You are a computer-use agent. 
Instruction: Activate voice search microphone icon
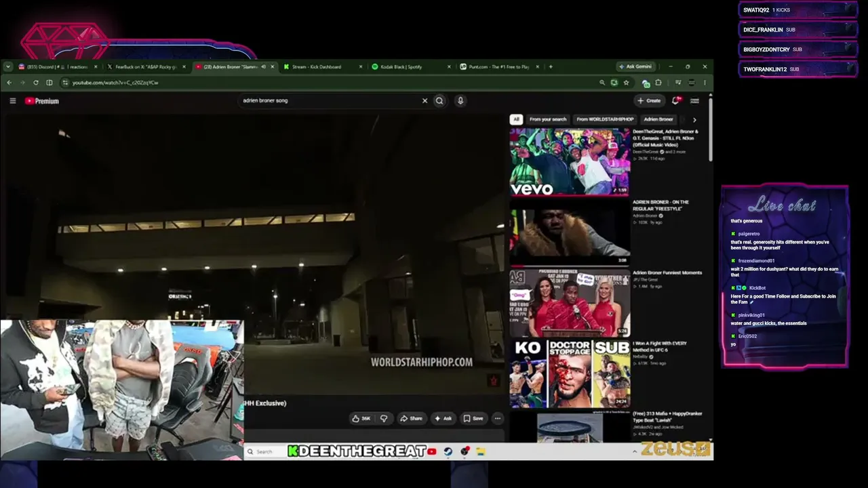pyautogui.click(x=460, y=100)
